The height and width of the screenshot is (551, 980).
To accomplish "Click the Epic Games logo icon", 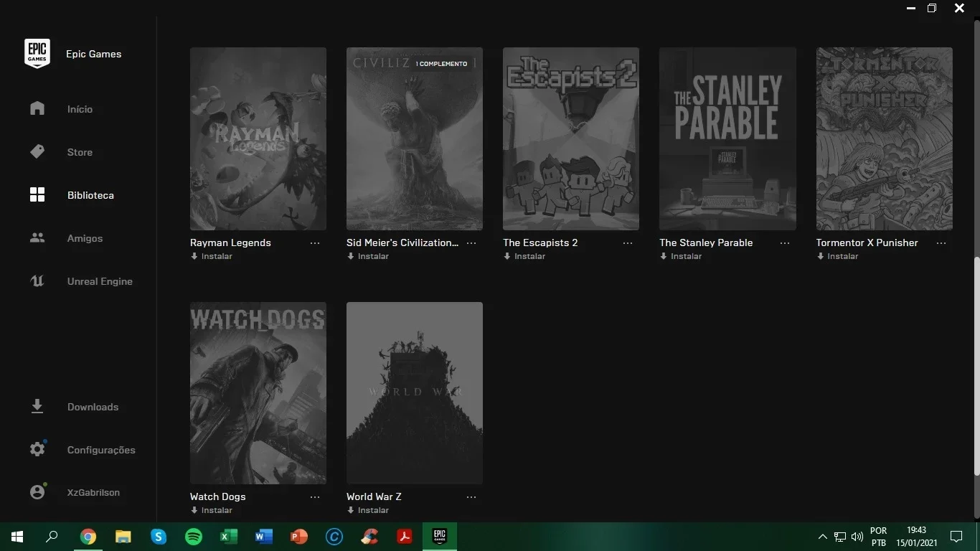I will click(x=37, y=54).
